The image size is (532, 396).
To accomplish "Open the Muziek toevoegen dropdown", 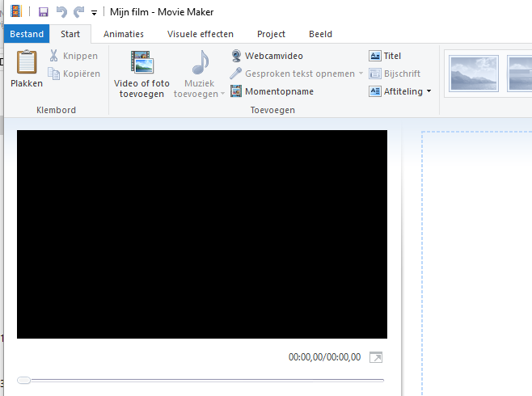I will [x=201, y=95].
